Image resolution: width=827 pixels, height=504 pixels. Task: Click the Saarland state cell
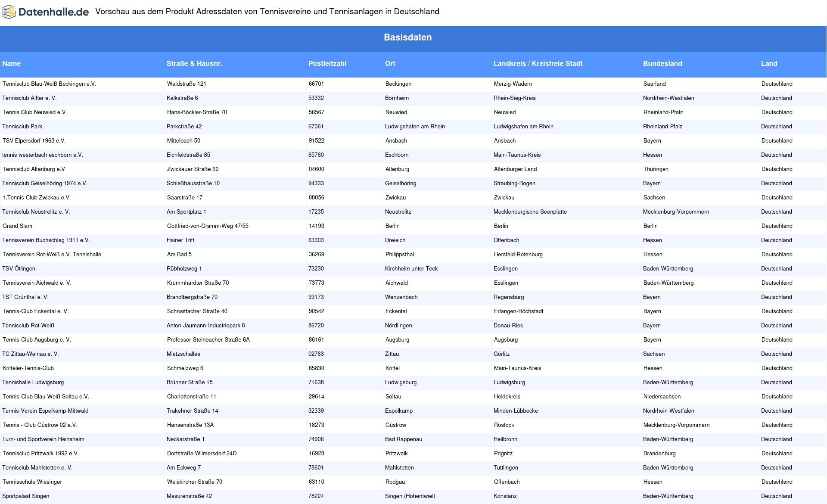(x=654, y=84)
